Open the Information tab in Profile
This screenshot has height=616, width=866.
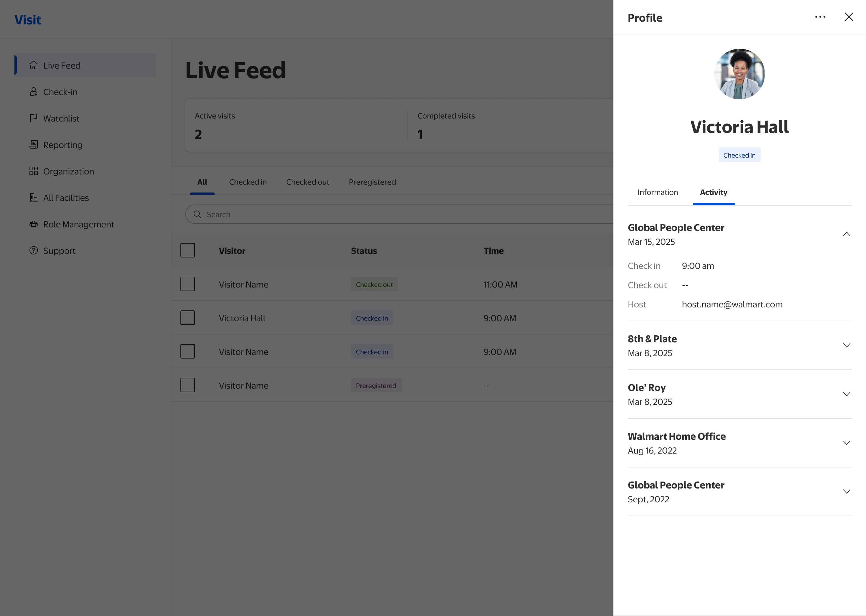[x=658, y=192]
